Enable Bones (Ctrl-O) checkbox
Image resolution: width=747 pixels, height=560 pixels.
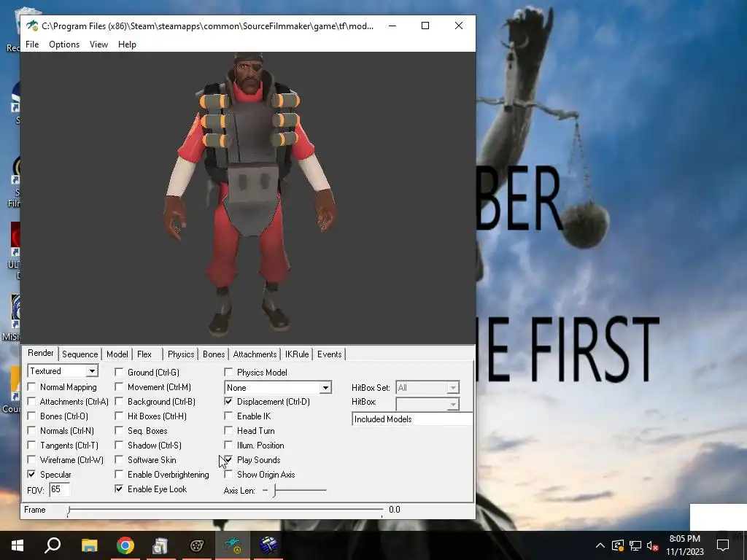click(31, 416)
